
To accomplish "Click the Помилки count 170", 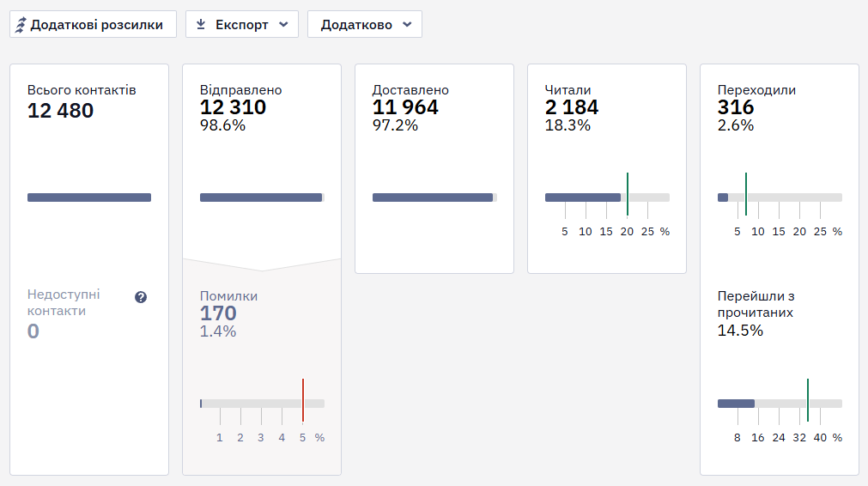I will pos(218,313).
